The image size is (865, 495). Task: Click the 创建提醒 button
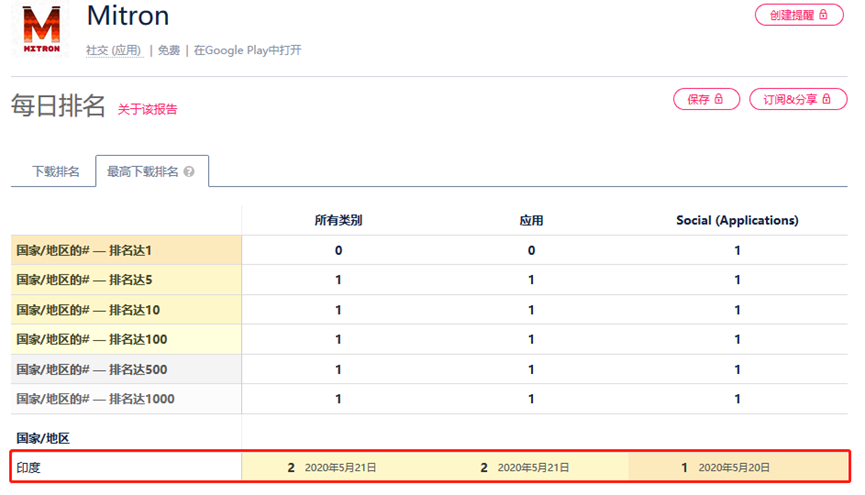799,15
